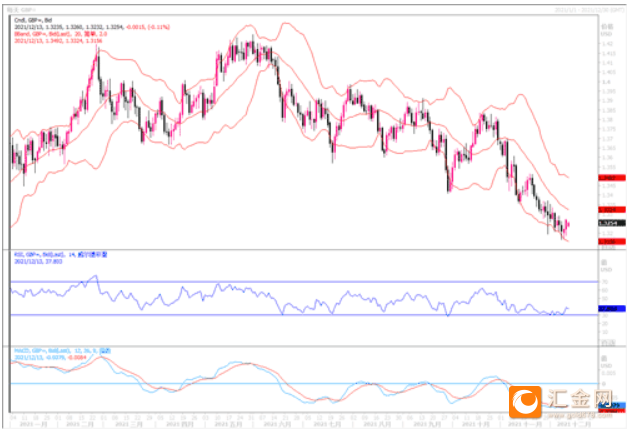Click the '2021 十月' month label
The image size is (629, 441).
click(476, 424)
